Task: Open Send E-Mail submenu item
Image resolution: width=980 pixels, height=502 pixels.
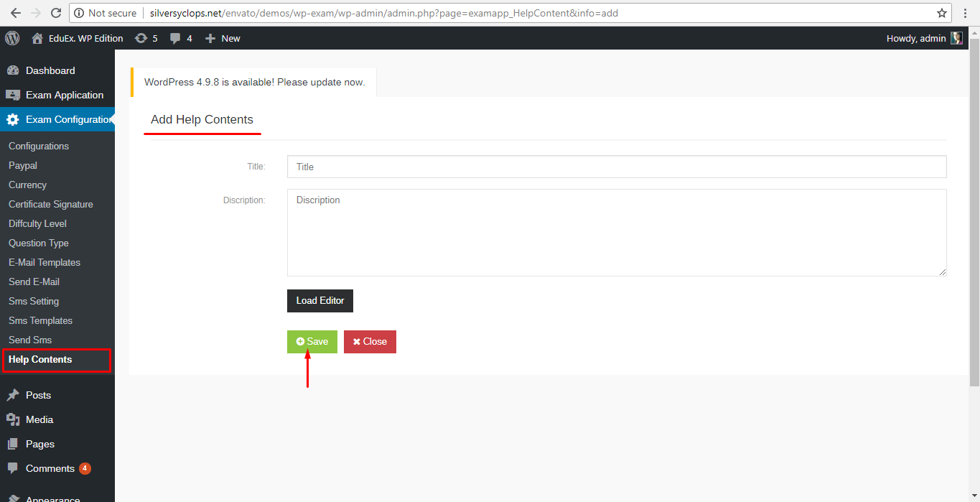Action: coord(34,282)
